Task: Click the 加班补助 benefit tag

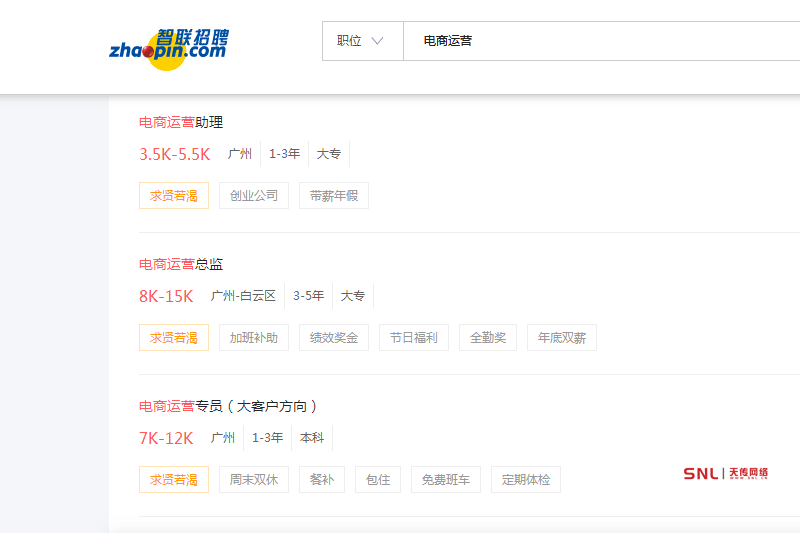Action: pos(254,338)
